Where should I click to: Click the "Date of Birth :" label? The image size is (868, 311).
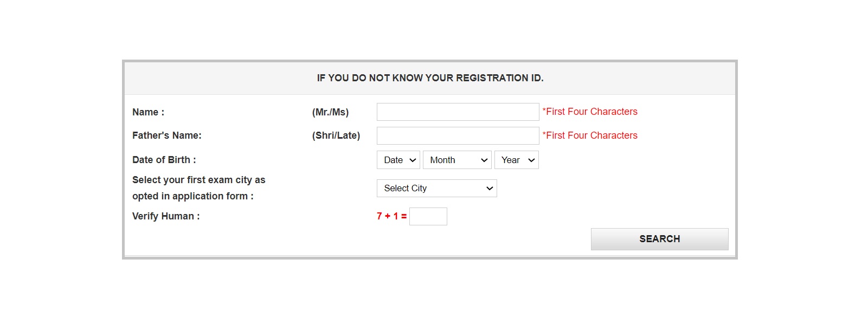tap(164, 160)
